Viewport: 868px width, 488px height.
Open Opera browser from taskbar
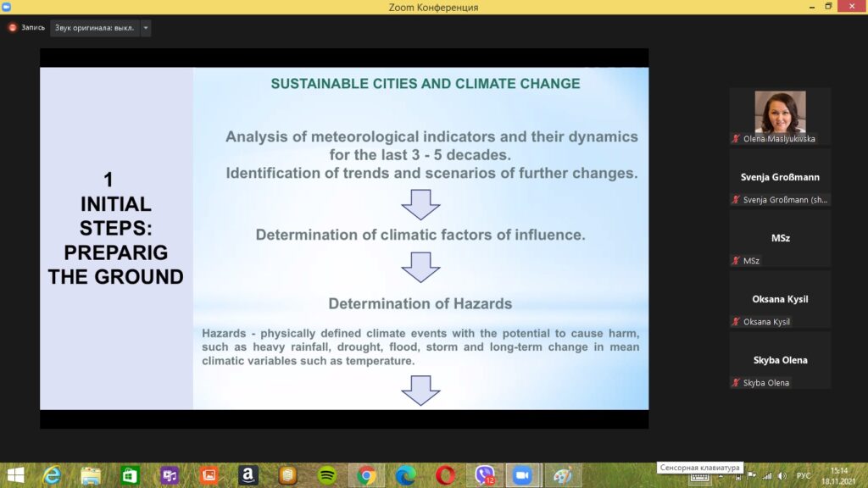pos(445,475)
